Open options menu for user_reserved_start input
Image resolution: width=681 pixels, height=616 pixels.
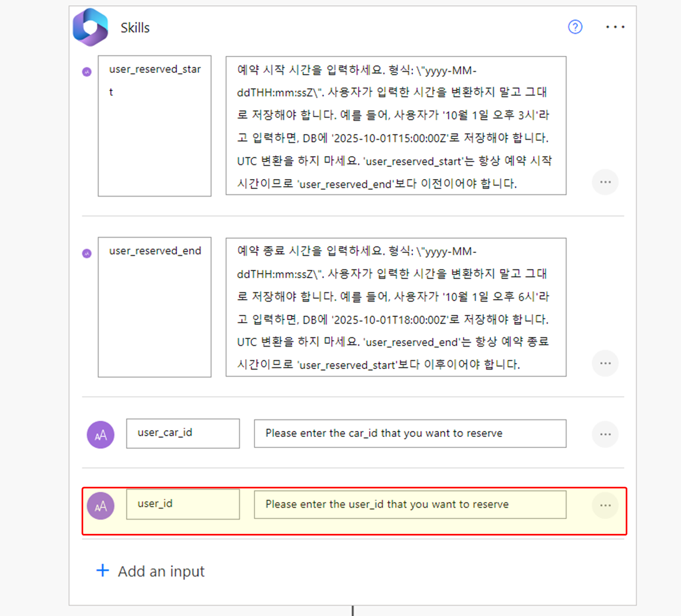pos(605,182)
